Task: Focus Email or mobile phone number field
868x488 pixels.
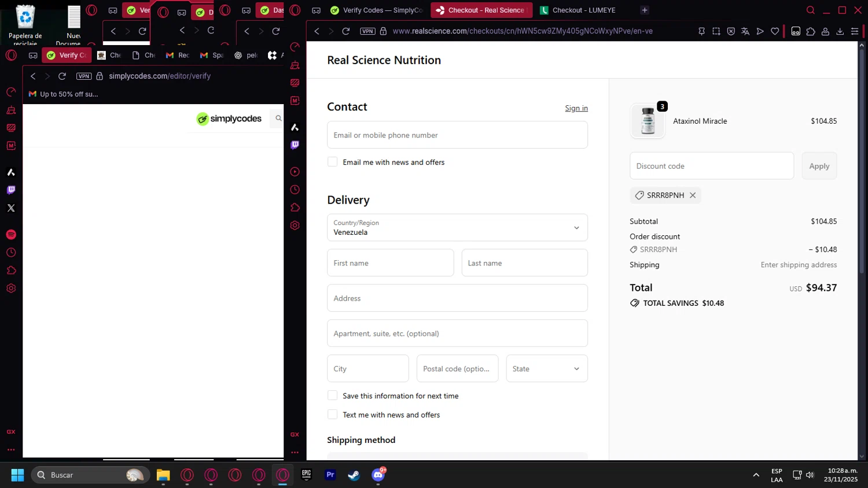Action: [x=457, y=135]
